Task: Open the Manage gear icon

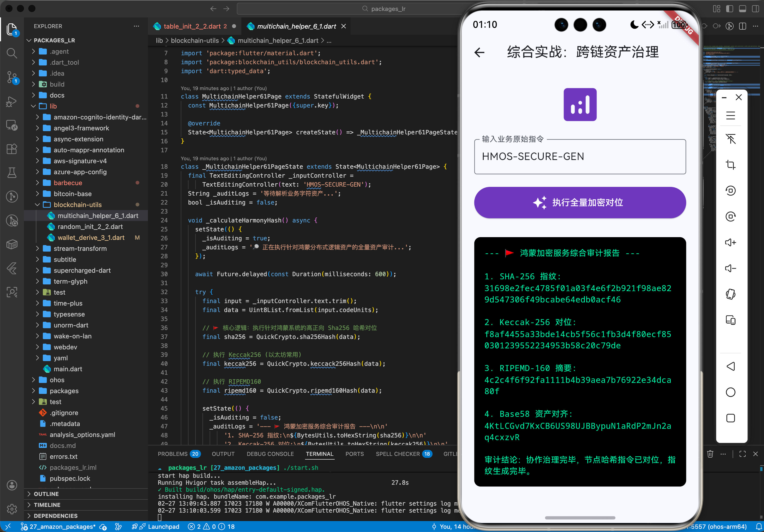Action: tap(12, 509)
